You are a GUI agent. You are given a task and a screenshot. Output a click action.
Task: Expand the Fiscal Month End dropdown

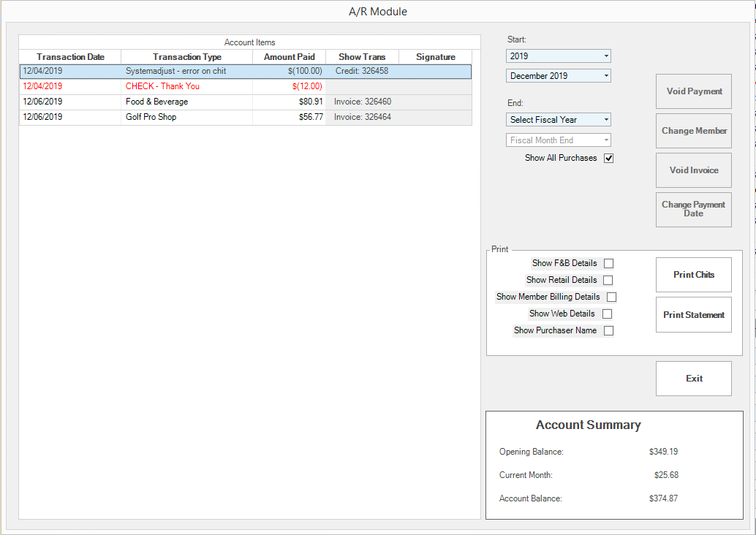tap(558, 140)
